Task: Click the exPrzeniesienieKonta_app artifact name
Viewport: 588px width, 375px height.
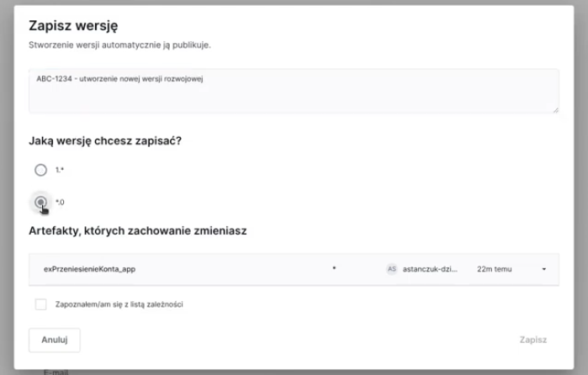Action: click(88, 269)
